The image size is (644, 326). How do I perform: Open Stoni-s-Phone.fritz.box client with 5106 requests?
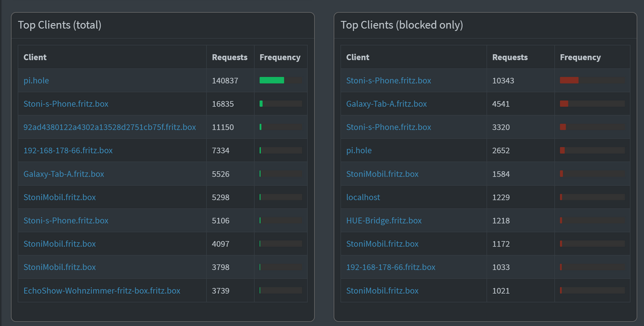[66, 220]
